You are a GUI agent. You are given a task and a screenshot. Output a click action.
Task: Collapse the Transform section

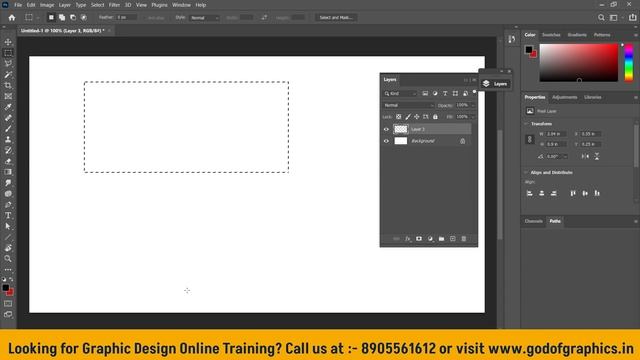coord(526,124)
